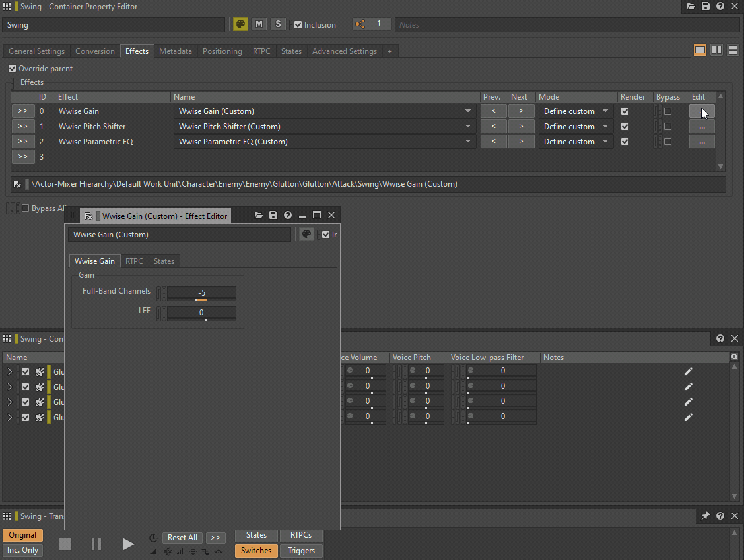Toggle Render for Wwise Pitch Shifter
Image resolution: width=744 pixels, height=560 pixels.
coord(625,127)
